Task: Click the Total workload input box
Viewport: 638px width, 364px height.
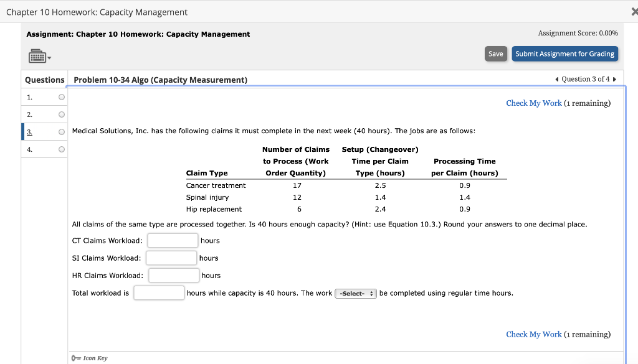Action: (x=159, y=292)
